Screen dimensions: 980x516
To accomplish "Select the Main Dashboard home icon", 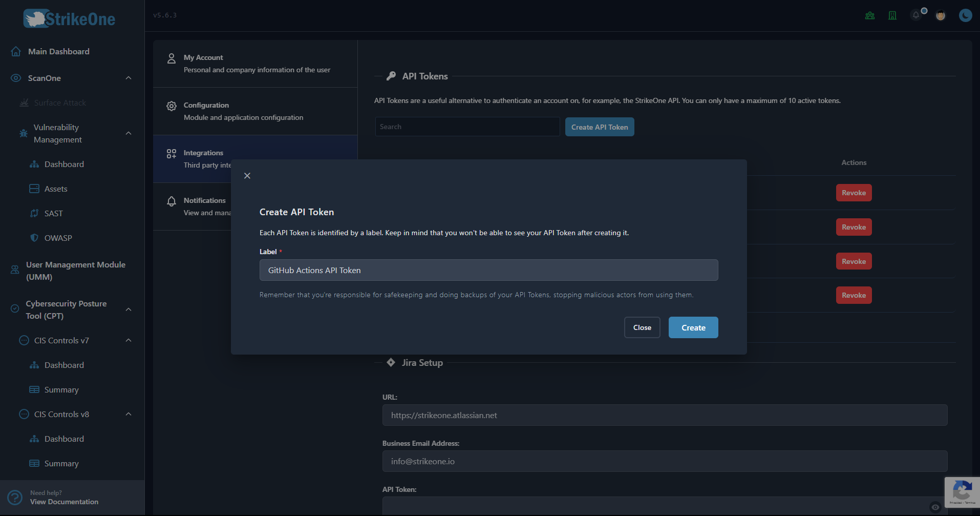I will (16, 51).
